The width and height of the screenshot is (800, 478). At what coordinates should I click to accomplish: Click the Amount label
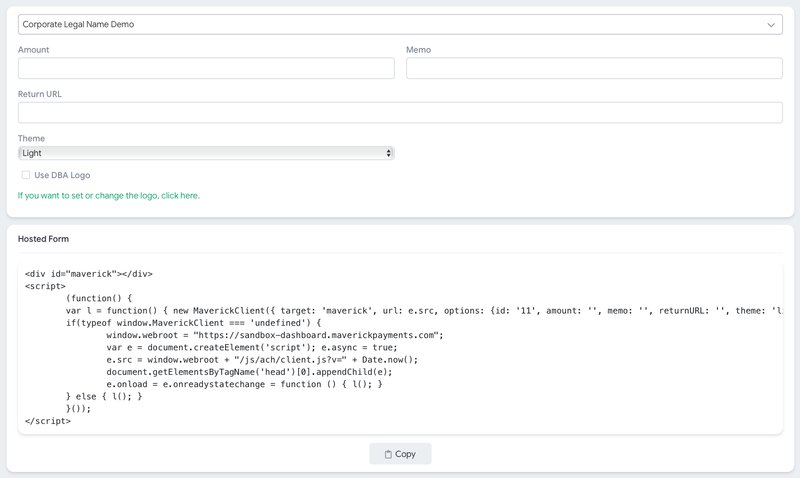pos(34,49)
